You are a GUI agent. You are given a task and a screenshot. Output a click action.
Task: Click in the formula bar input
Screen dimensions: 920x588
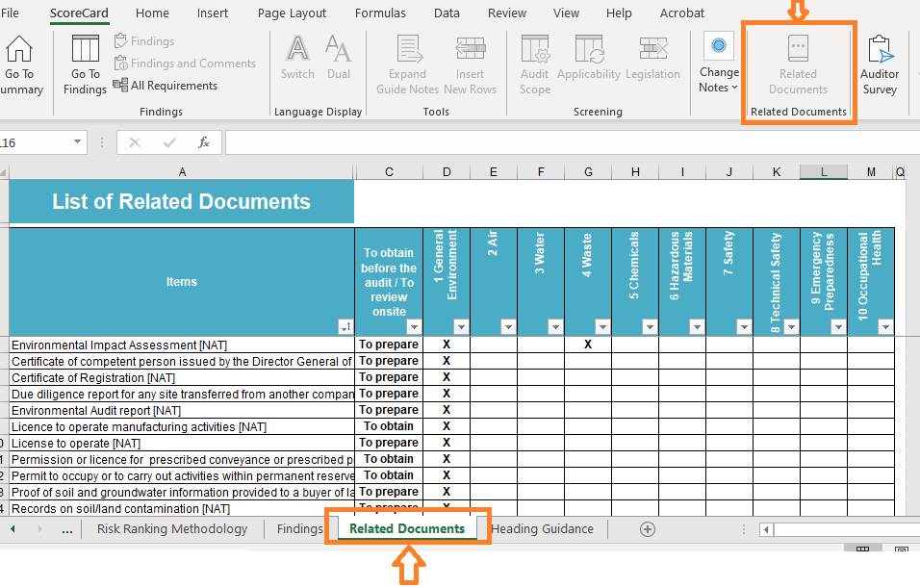pyautogui.click(x=572, y=142)
